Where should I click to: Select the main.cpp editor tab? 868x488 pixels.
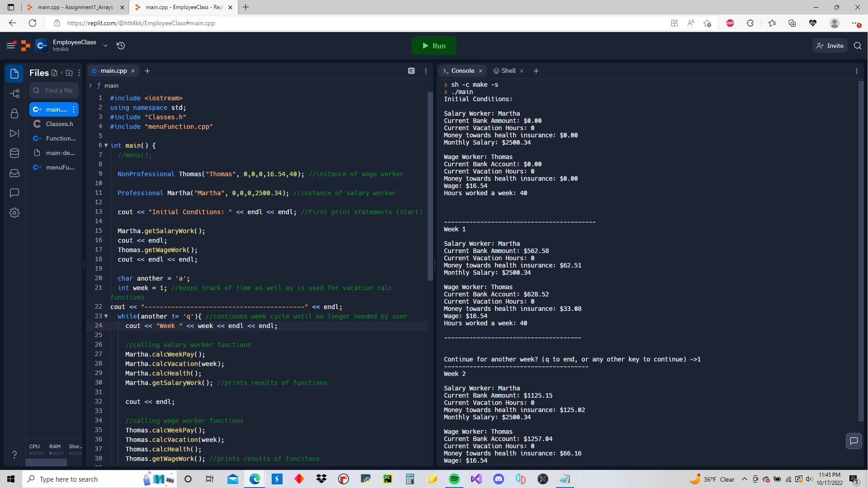pyautogui.click(x=113, y=70)
